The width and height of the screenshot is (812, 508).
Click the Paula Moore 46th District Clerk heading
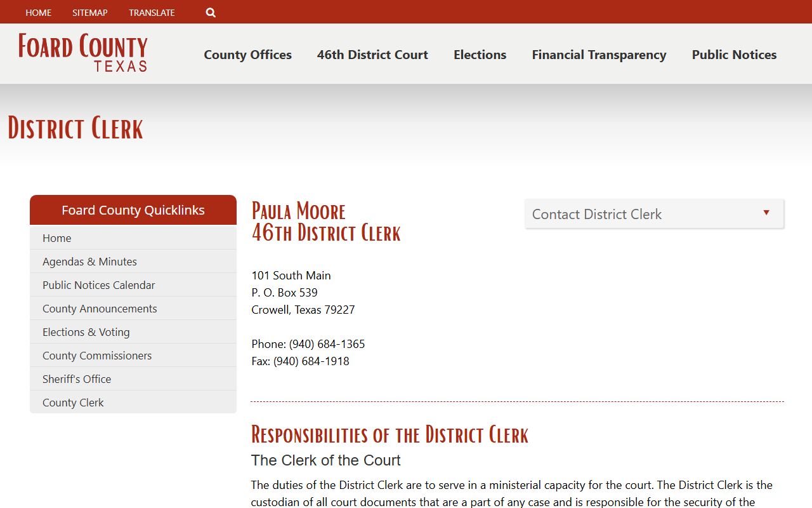(x=326, y=222)
